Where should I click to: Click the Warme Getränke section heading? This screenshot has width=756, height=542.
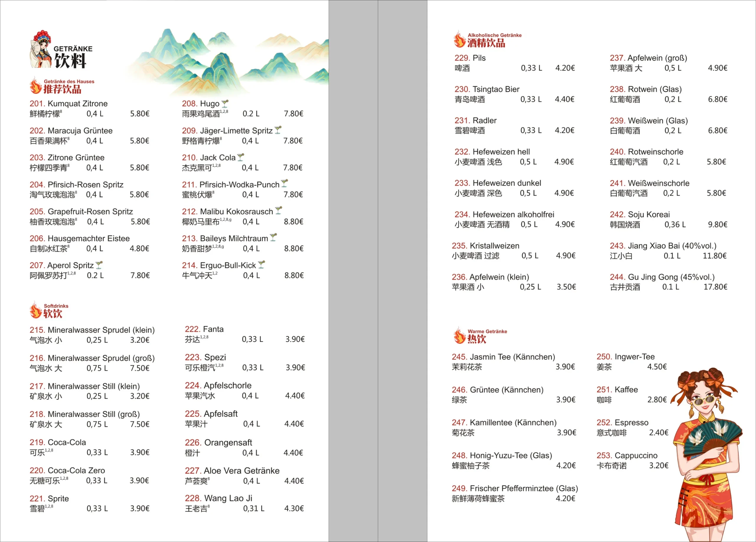click(487, 331)
